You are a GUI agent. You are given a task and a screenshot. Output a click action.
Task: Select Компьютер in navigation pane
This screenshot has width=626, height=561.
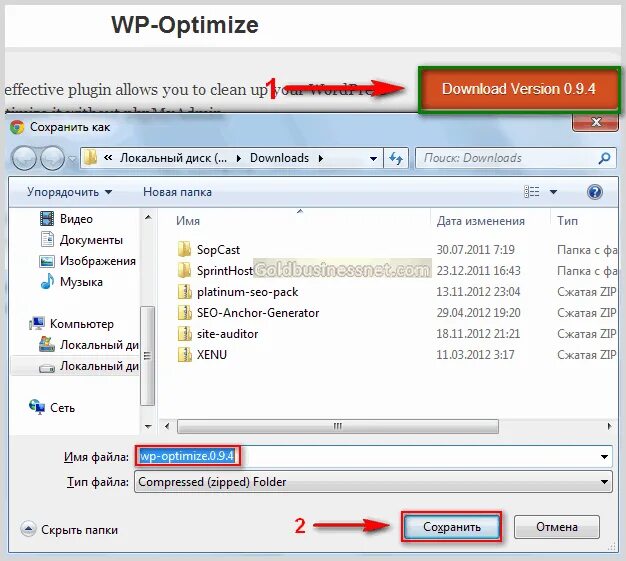click(81, 324)
